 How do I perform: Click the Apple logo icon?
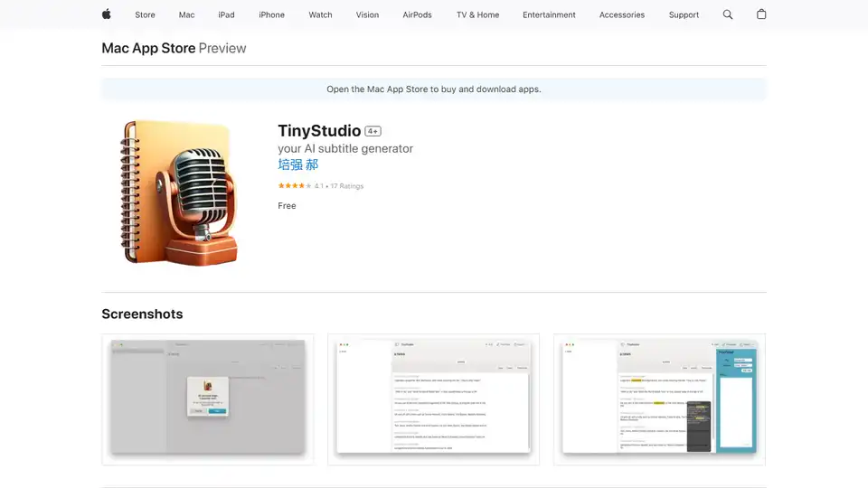click(x=107, y=14)
